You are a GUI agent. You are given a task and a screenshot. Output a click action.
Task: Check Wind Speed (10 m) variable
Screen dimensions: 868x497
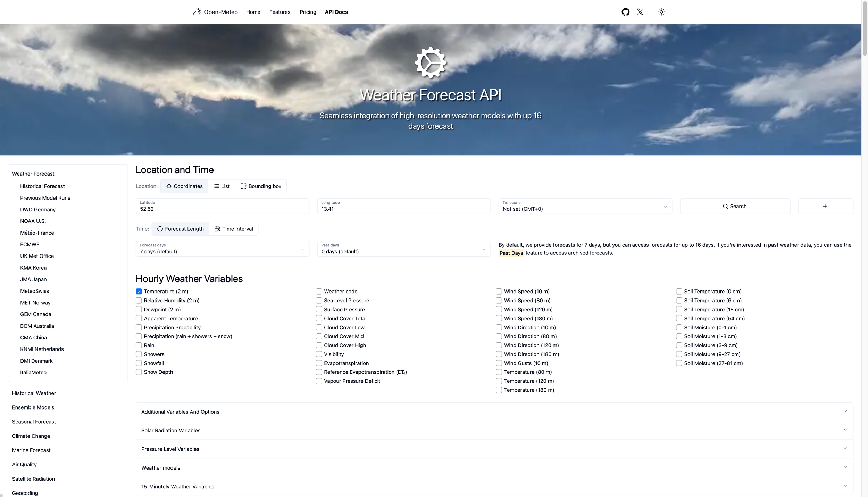[x=499, y=292]
